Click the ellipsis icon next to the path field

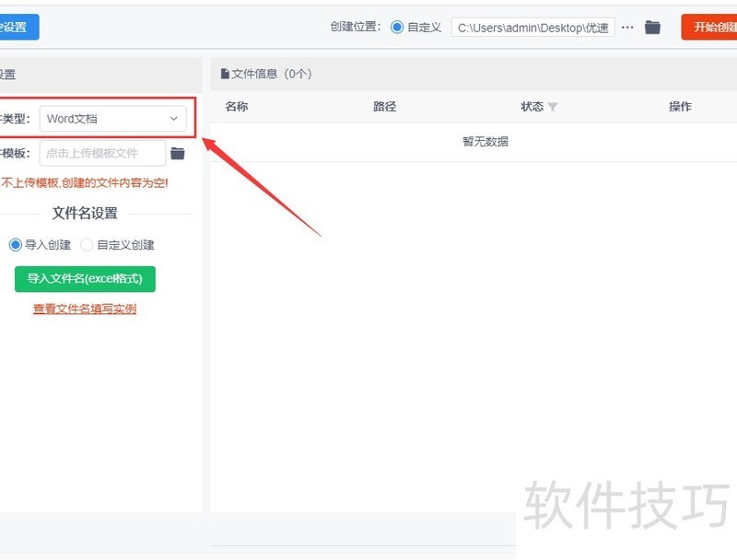pyautogui.click(x=627, y=27)
